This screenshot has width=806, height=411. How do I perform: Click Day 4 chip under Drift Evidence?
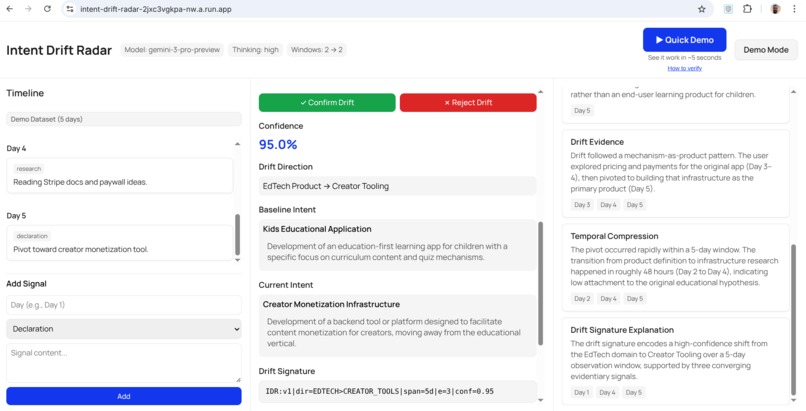point(608,204)
